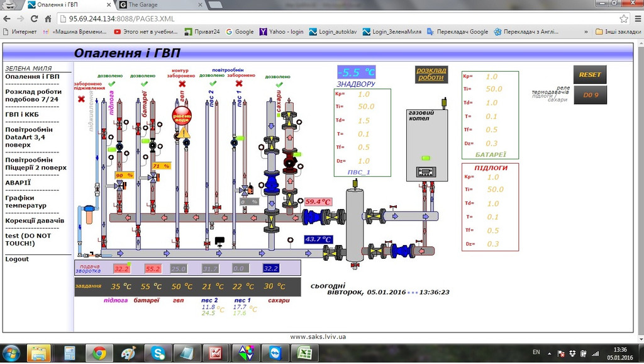
Task: Click the gas boiler (газовий котел) image
Action: (427, 145)
